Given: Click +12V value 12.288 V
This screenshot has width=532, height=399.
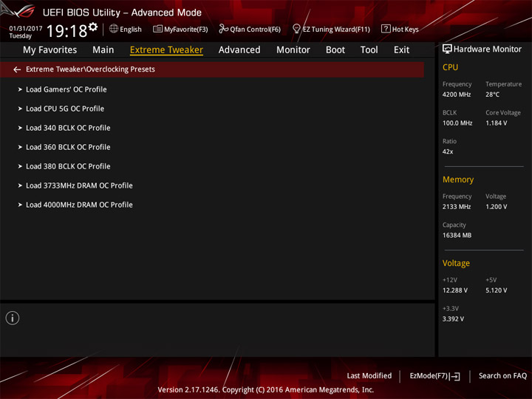Looking at the screenshot, I should pyautogui.click(x=455, y=290).
